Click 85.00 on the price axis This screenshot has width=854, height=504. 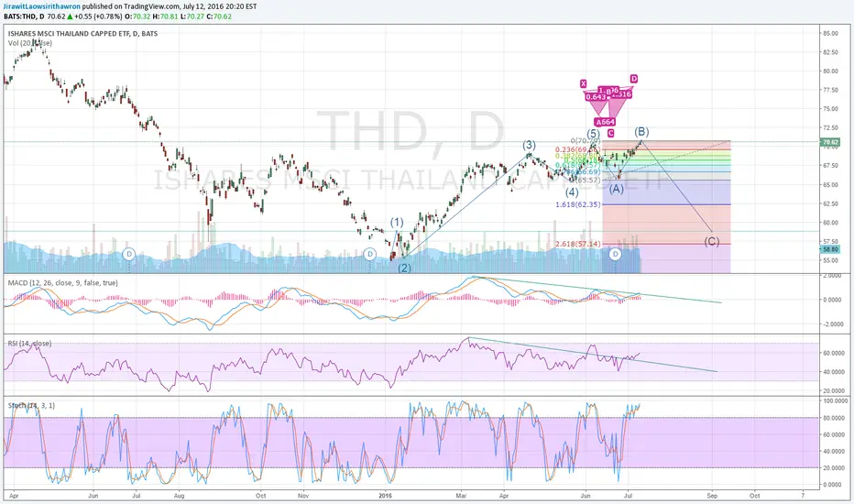click(x=830, y=33)
